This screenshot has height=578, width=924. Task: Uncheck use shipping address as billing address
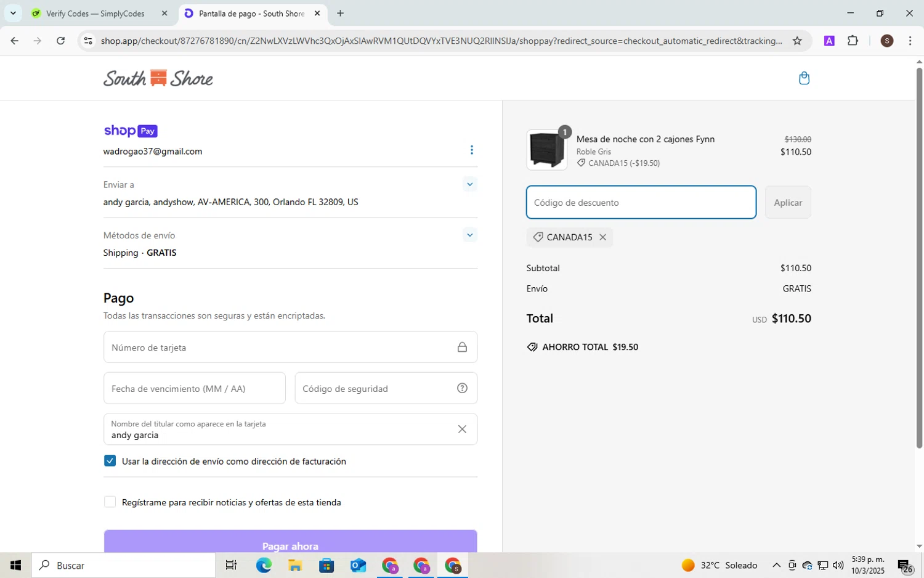tap(110, 461)
